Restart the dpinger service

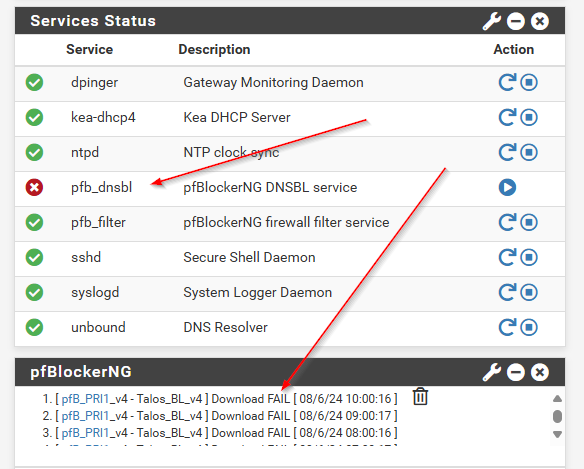(x=507, y=82)
